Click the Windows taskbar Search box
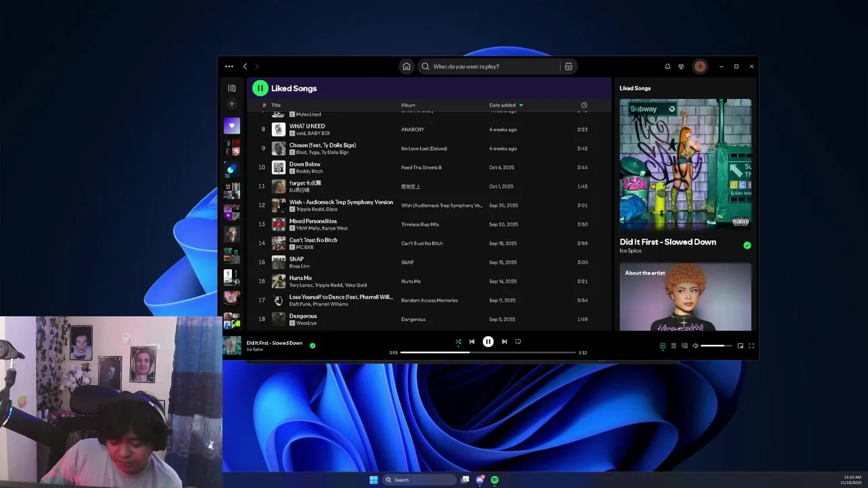Image resolution: width=868 pixels, height=488 pixels. coord(419,480)
